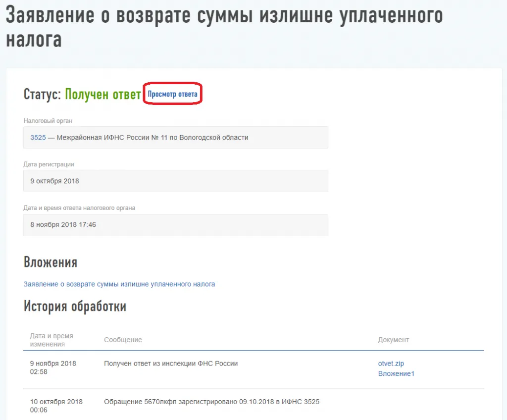Click the 'Получен ответ' status text
This screenshot has width=507, height=420.
point(103,94)
